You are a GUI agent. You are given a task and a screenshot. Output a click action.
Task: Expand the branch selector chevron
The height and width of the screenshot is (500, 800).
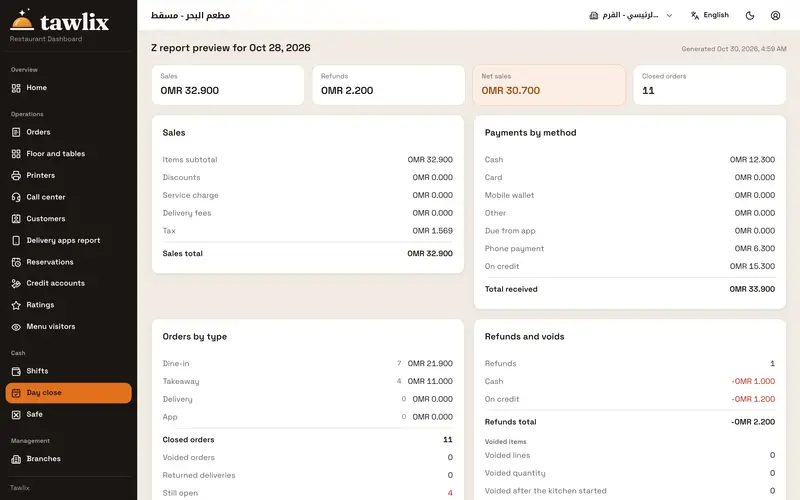coord(669,15)
